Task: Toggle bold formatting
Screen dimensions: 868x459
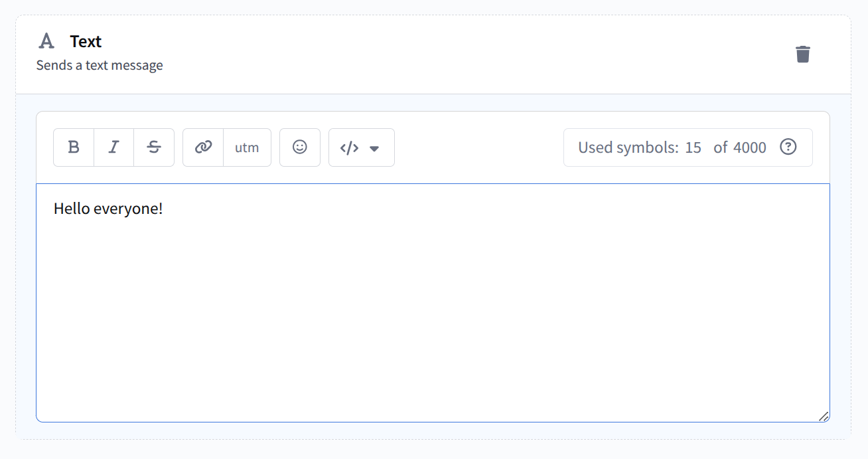Action: [74, 147]
